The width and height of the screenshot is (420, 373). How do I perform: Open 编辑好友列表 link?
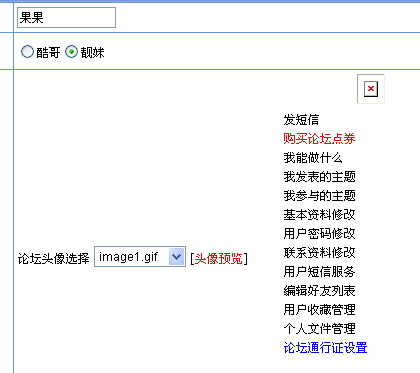[x=319, y=291]
